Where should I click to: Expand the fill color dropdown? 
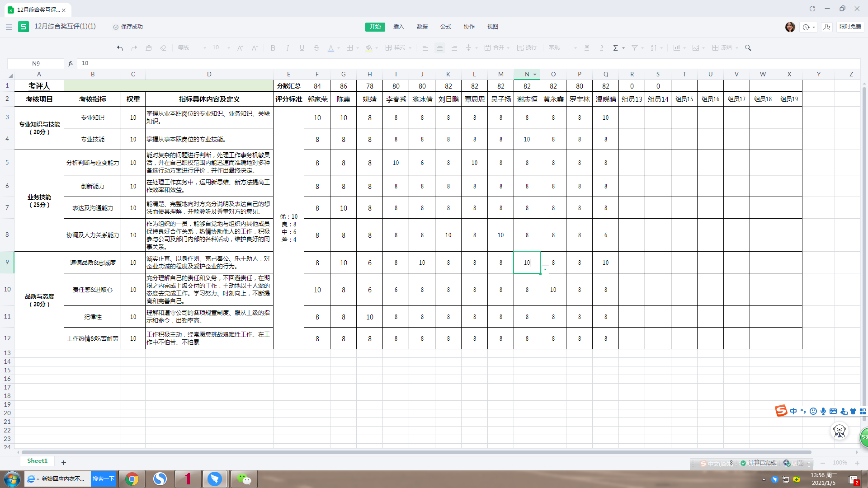(376, 48)
